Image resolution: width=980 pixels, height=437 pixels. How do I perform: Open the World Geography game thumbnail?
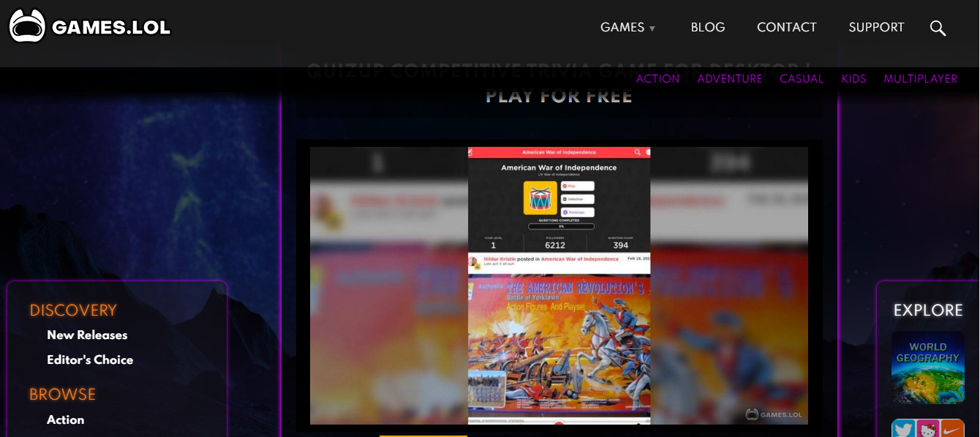tap(927, 368)
